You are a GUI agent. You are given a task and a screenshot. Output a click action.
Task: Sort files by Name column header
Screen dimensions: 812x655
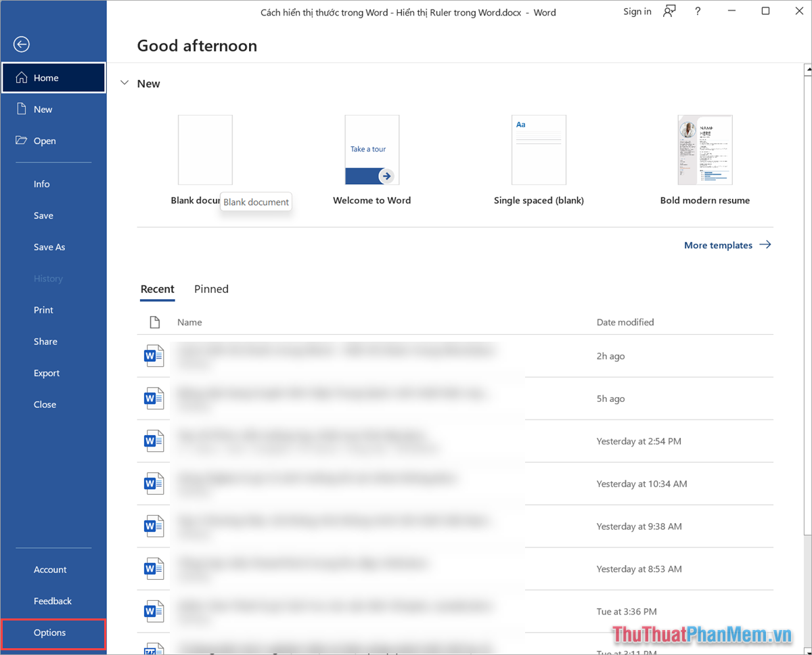pyautogui.click(x=189, y=322)
